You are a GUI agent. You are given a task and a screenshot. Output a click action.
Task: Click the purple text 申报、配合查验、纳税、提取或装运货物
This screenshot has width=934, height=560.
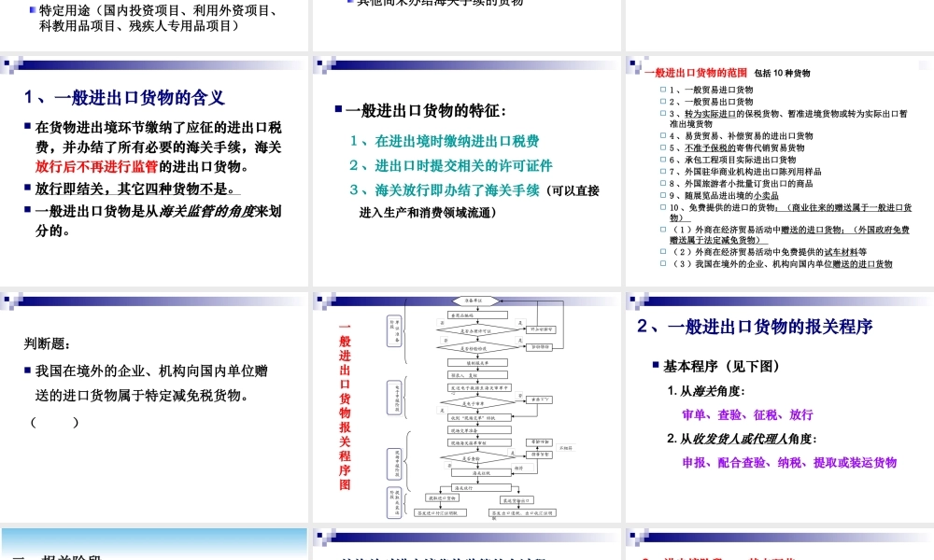click(789, 462)
